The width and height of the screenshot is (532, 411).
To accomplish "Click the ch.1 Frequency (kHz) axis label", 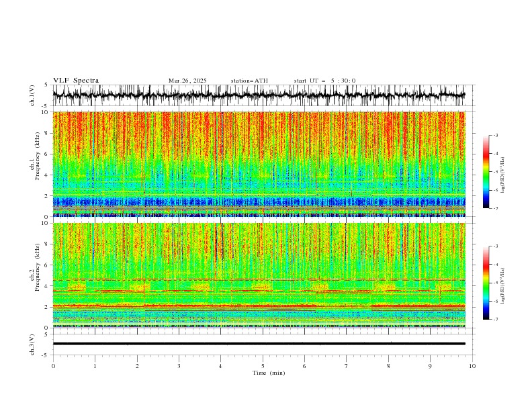I will click(x=35, y=156).
